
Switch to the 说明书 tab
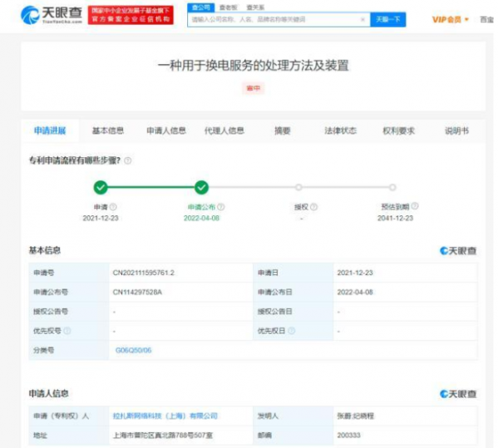pyautogui.click(x=456, y=130)
